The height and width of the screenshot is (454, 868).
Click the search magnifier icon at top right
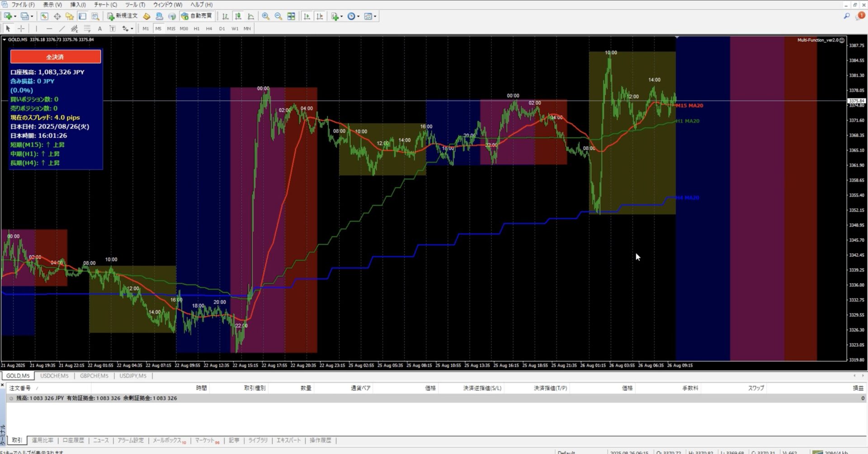(x=846, y=16)
